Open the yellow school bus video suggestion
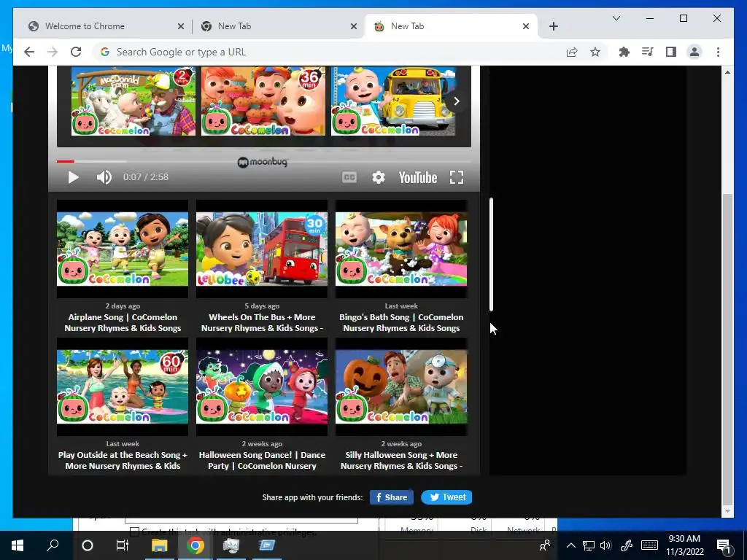This screenshot has height=560, width=747. 393,101
